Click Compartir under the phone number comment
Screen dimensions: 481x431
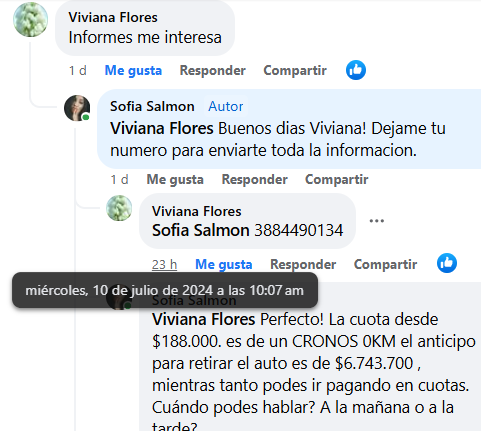[x=385, y=264]
